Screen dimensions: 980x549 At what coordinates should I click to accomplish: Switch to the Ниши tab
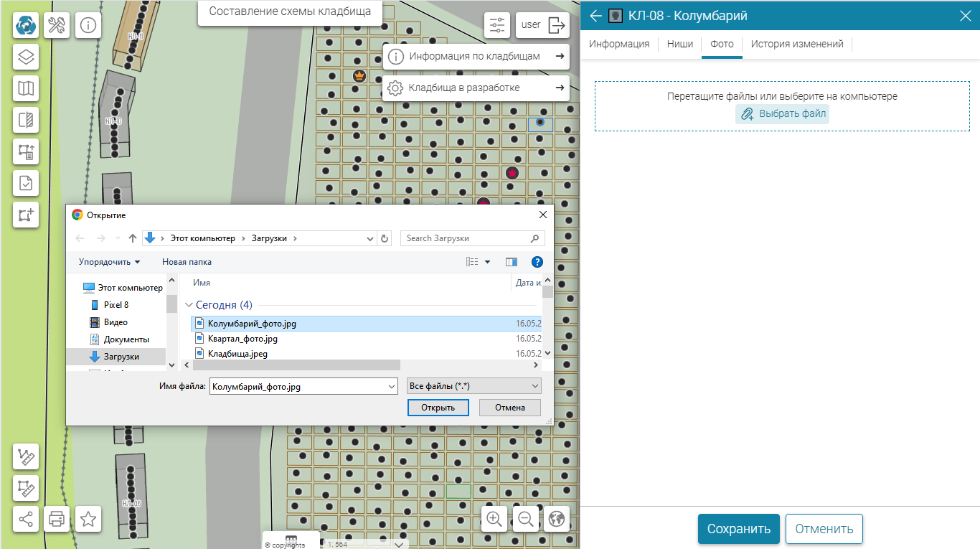click(x=680, y=44)
